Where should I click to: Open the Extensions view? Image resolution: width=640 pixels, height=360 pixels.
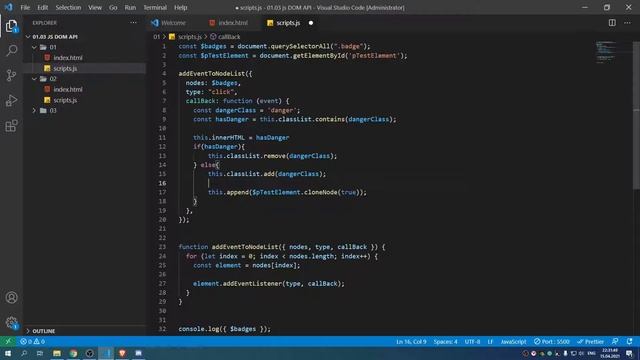point(11,126)
